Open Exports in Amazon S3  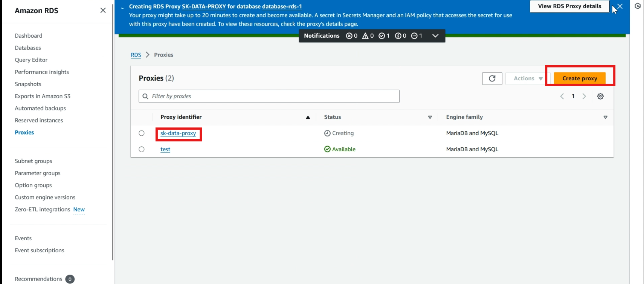[x=43, y=96]
